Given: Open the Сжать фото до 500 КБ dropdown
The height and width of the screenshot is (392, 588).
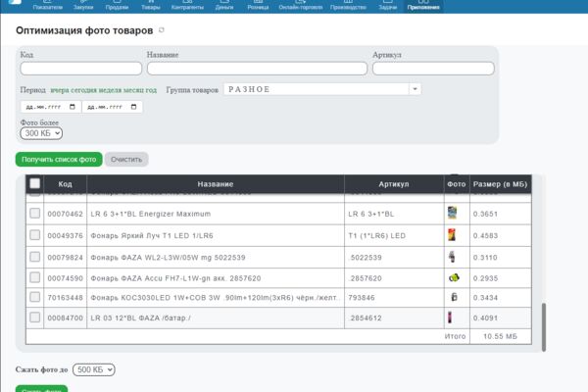Looking at the screenshot, I should coord(94,369).
